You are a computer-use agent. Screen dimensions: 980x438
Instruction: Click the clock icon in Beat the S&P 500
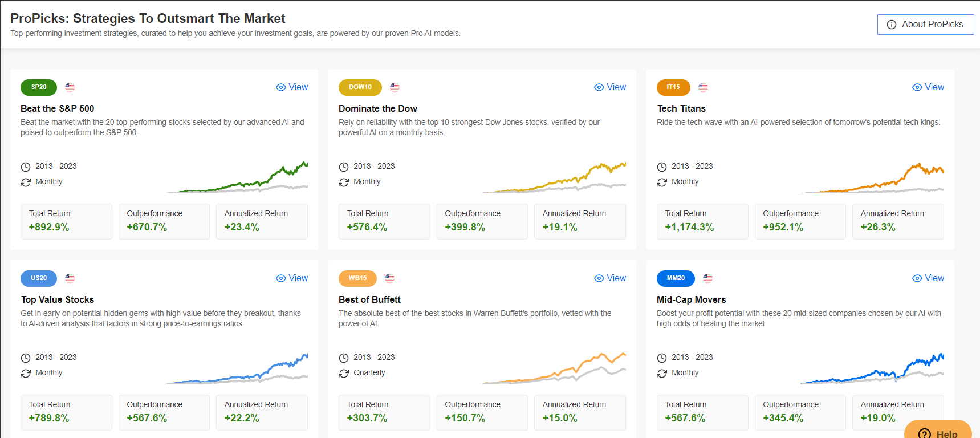[26, 167]
